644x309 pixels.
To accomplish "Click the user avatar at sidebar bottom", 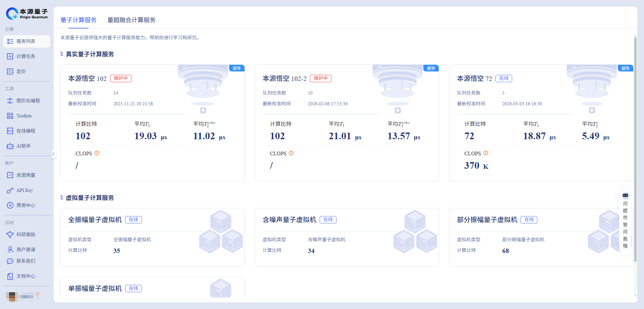I will click(12, 296).
